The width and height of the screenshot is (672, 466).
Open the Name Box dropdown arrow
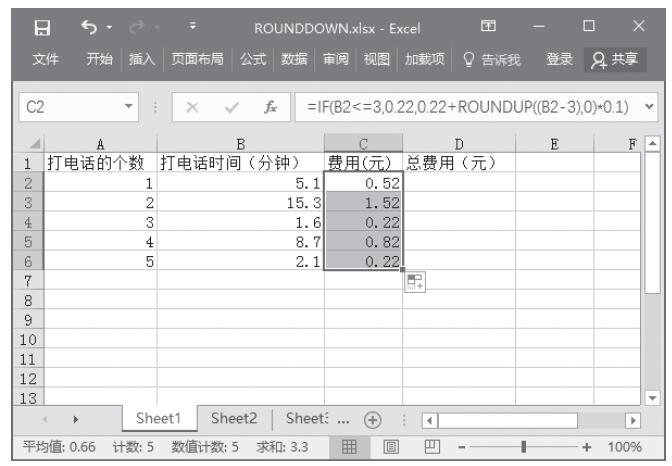coord(129,103)
